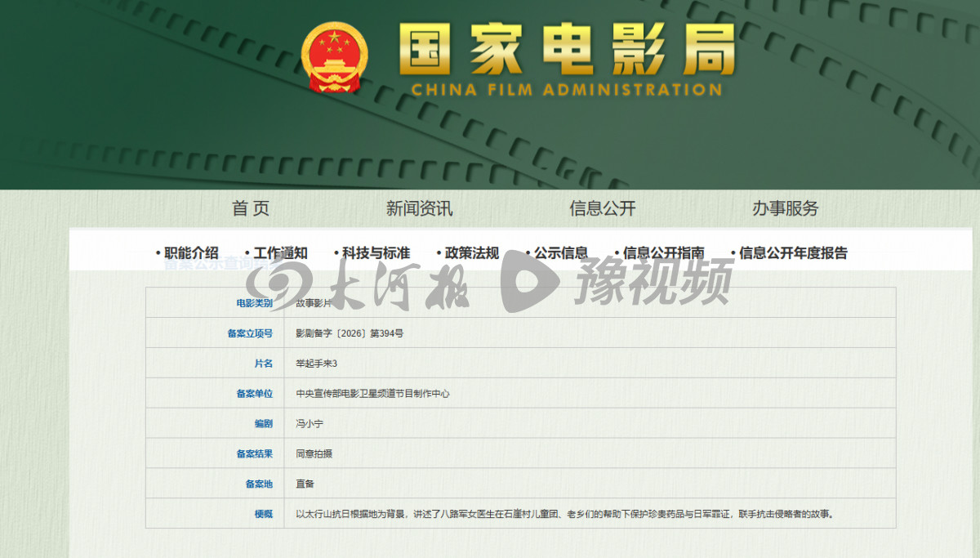The image size is (980, 558).
Task: Open the 信息公开指南 submenu link
Action: tap(663, 253)
